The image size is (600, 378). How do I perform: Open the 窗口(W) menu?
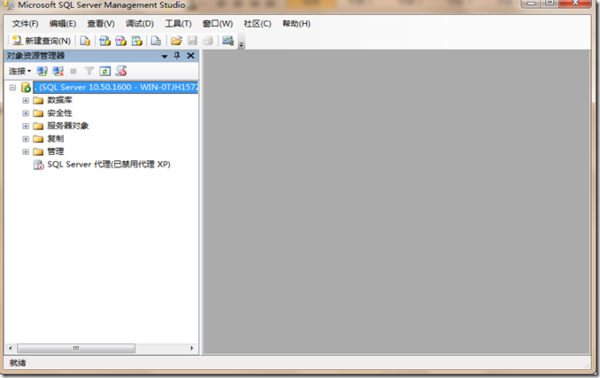click(x=218, y=24)
